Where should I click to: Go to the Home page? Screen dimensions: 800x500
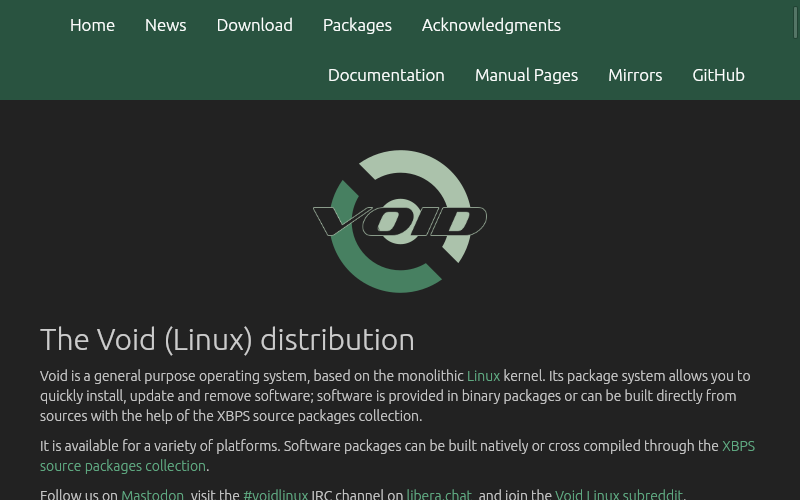(x=92, y=25)
